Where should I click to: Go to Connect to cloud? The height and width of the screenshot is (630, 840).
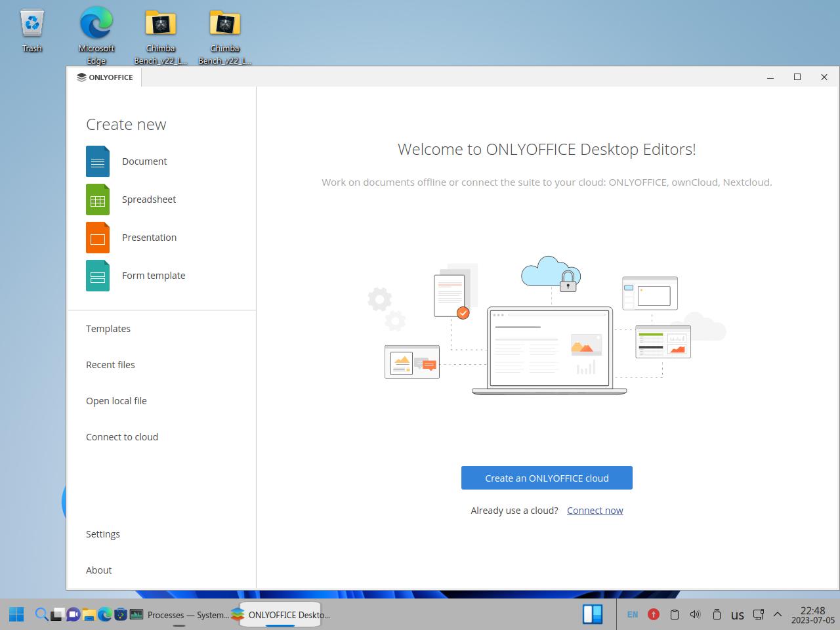[x=122, y=437]
